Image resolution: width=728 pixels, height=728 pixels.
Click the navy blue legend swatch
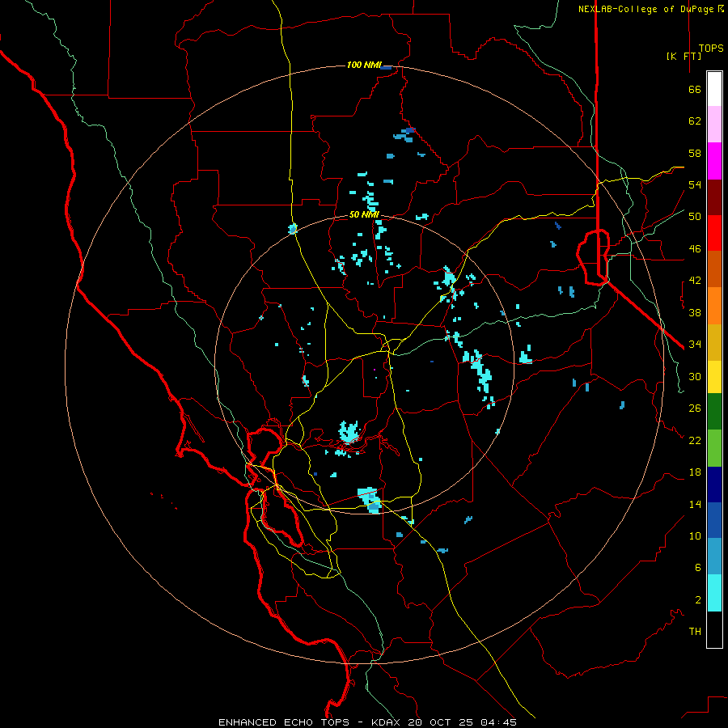click(714, 485)
